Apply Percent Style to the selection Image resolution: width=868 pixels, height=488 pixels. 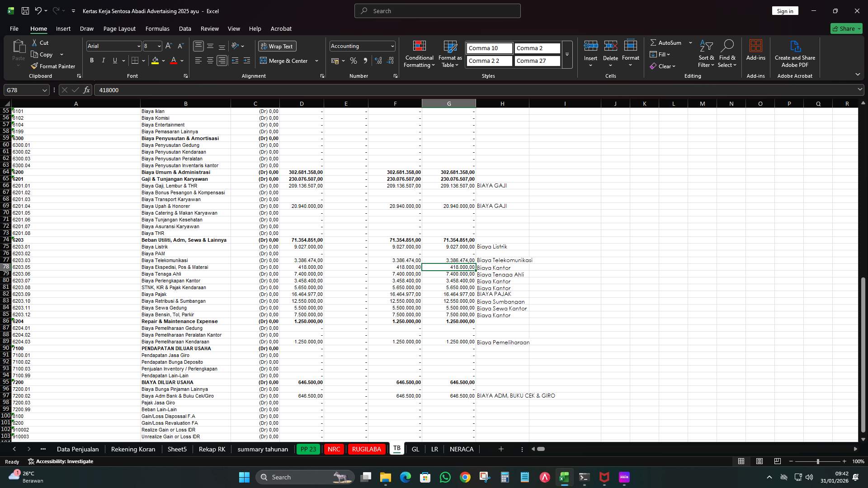click(354, 61)
